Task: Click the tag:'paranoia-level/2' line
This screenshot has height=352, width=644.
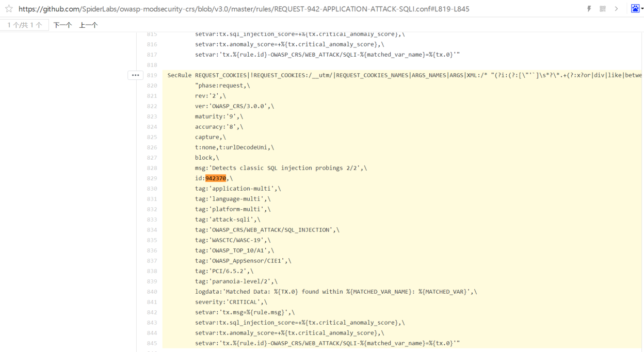Action: 236,281
